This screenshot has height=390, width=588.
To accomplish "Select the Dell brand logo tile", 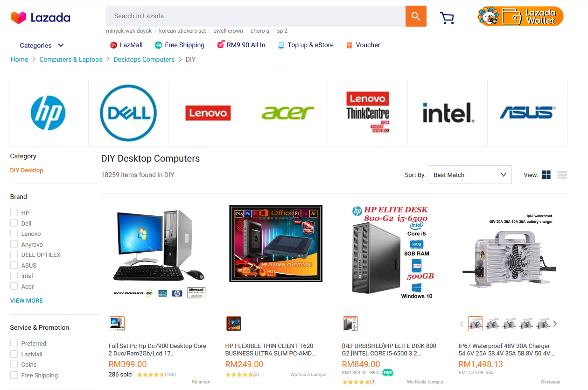I will tap(128, 113).
